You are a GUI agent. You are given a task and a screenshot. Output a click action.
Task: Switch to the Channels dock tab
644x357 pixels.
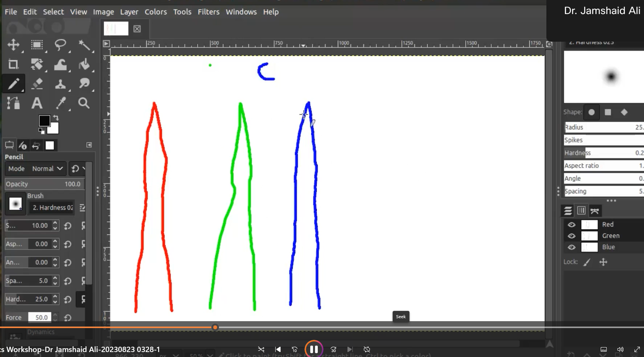pyautogui.click(x=581, y=211)
